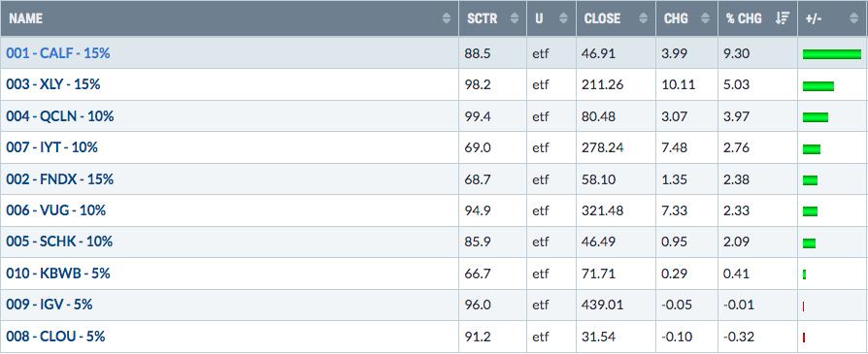The image size is (868, 354).
Task: Click sort arrows in the U column
Action: pyautogui.click(x=563, y=18)
